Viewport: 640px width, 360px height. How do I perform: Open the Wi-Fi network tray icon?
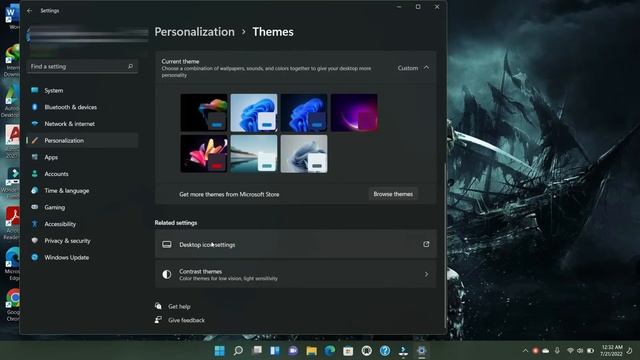pyautogui.click(x=570, y=351)
